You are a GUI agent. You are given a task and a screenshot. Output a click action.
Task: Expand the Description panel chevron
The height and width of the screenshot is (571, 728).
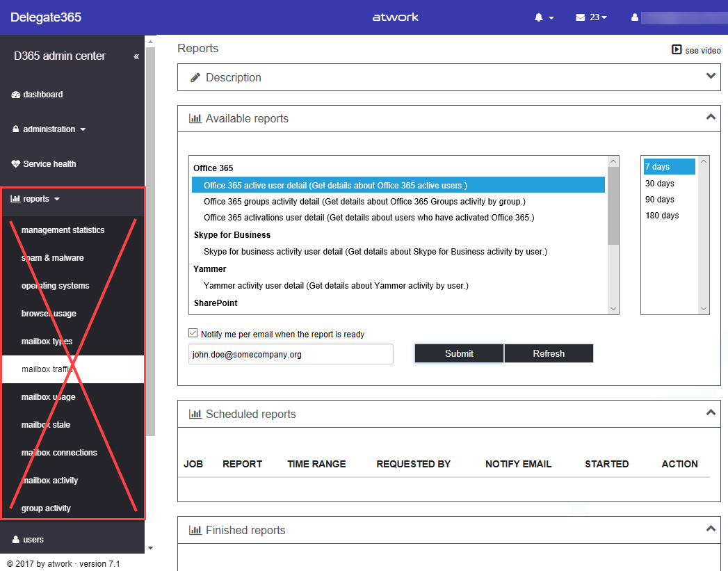coord(711,76)
